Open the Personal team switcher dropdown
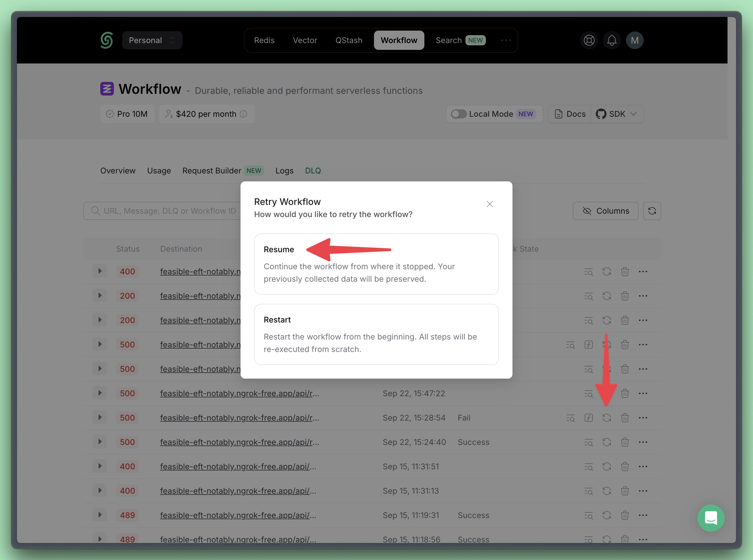753x560 pixels. 152,40
